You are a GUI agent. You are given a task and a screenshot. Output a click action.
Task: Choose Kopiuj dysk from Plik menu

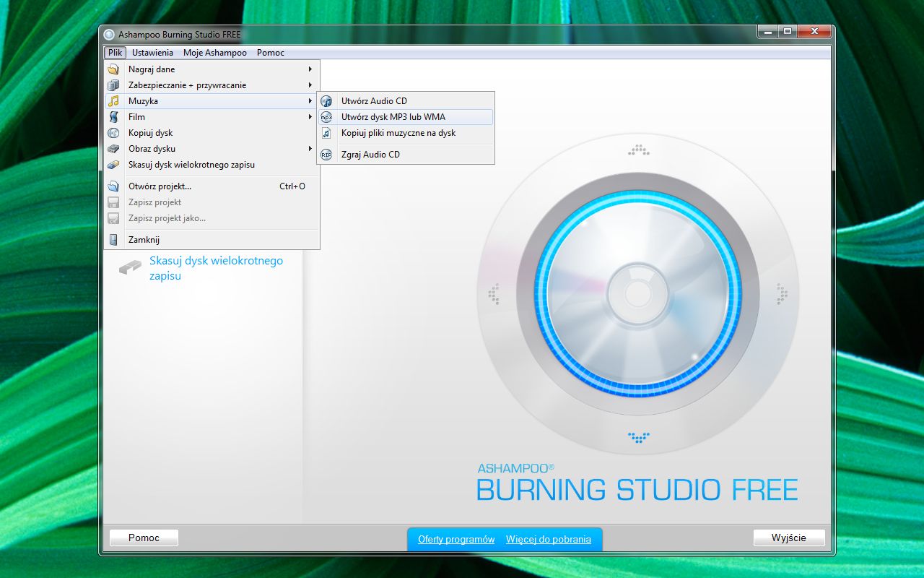(x=212, y=133)
